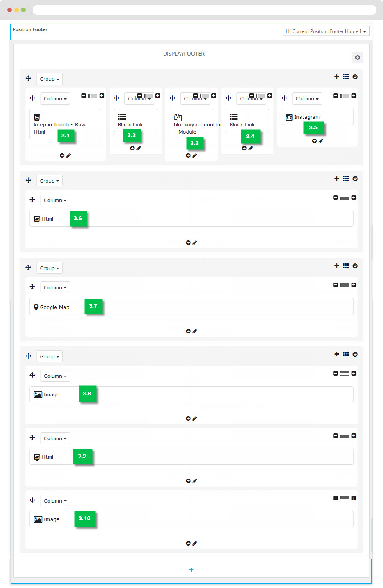This screenshot has width=383, height=588.
Task: Click circular down arrow in last Group header
Action: coord(355,354)
